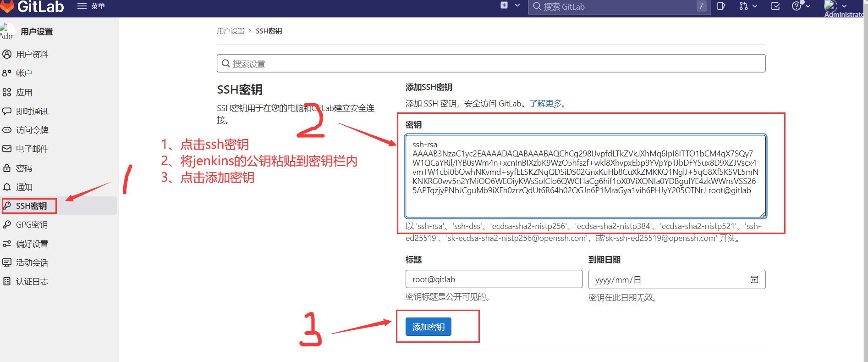Click the 添加密钥 button

429,327
